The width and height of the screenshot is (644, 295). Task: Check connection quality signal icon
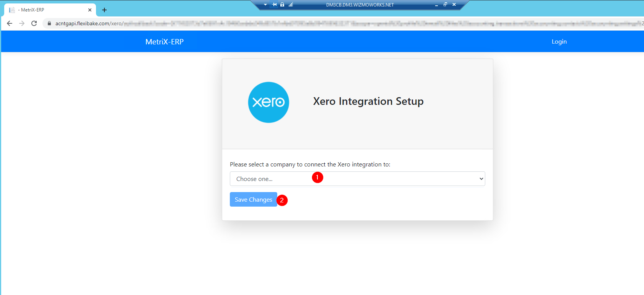point(291,5)
